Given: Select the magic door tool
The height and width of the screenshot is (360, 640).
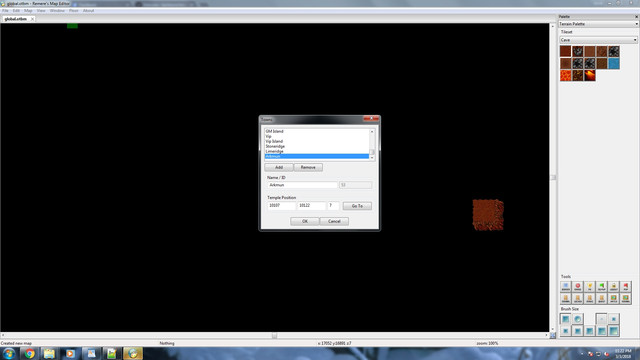Looking at the screenshot, I should (x=589, y=299).
